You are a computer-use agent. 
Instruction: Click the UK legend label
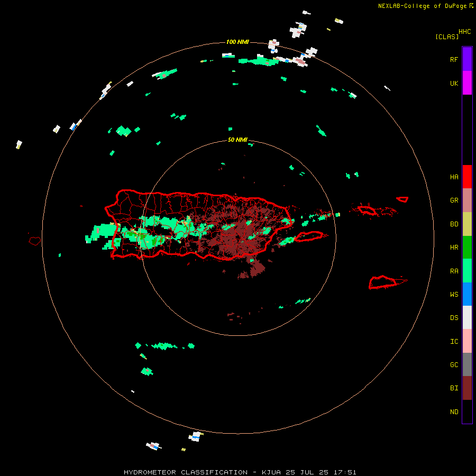(454, 83)
